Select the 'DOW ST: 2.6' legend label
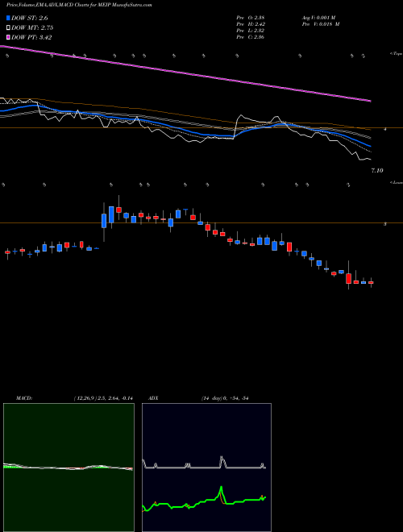The width and height of the screenshot is (403, 532). click(30, 18)
